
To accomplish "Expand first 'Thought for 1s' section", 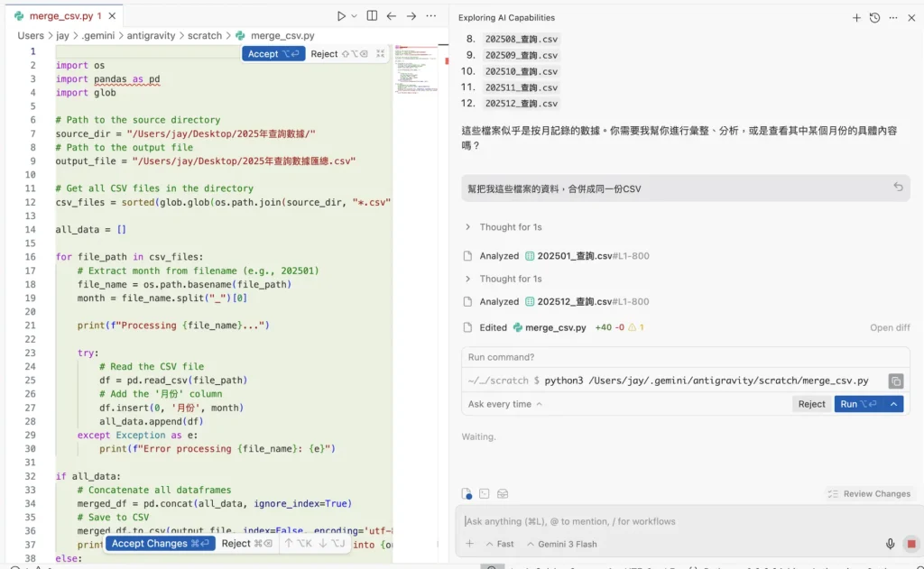I will click(x=504, y=226).
